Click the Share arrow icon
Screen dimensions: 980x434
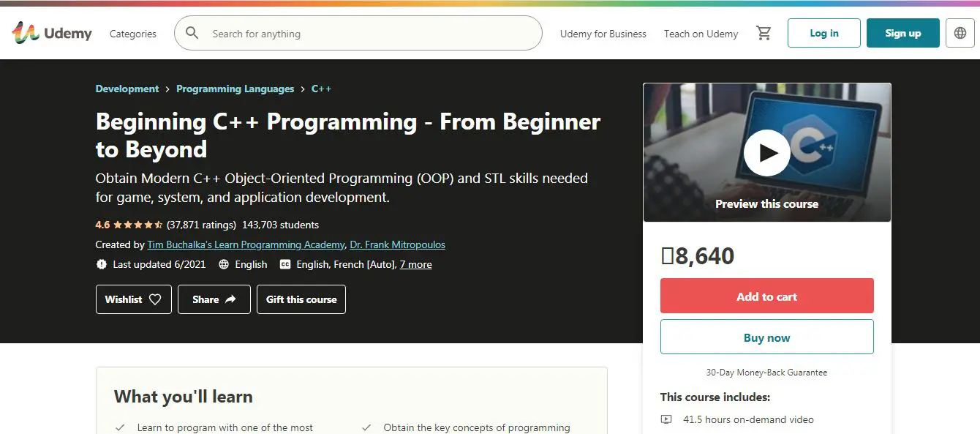point(230,299)
